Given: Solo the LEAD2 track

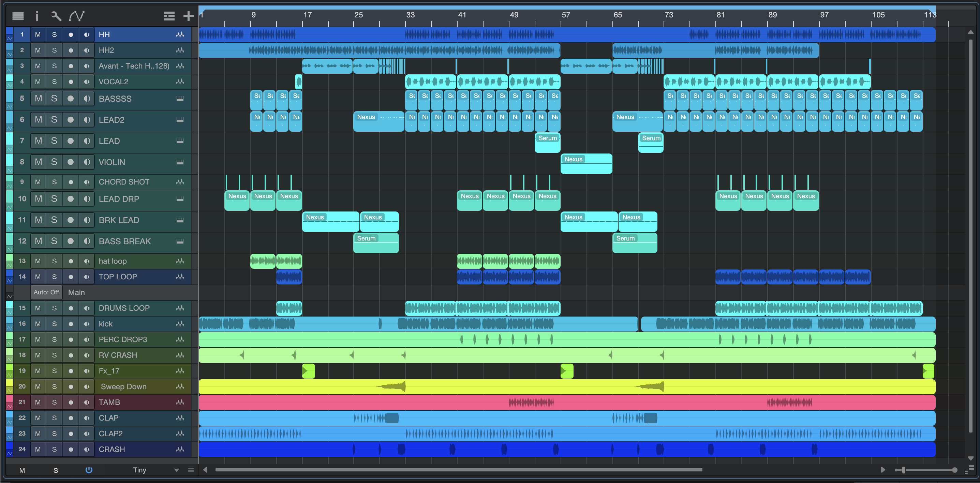Looking at the screenshot, I should (55, 119).
